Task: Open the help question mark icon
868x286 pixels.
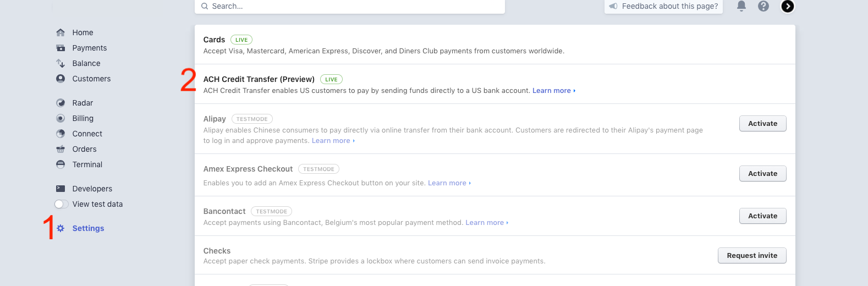Action: (x=763, y=6)
